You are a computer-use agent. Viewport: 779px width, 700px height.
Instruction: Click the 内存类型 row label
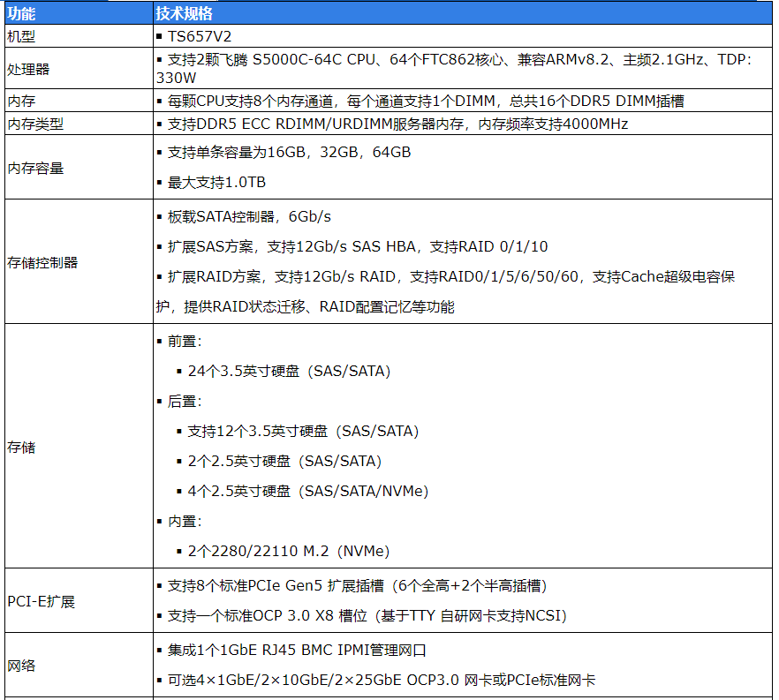click(35, 124)
